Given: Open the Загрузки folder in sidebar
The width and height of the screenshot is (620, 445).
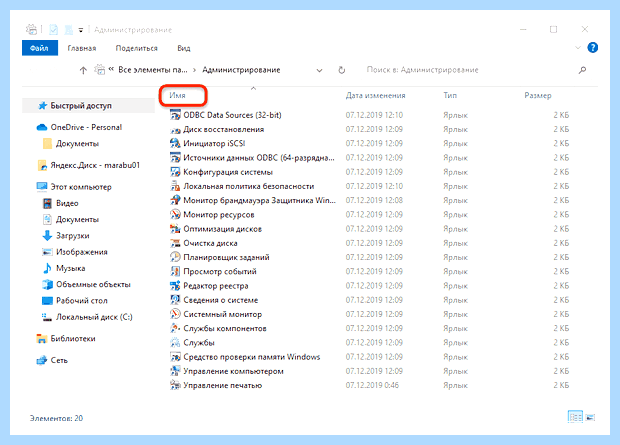Looking at the screenshot, I should (x=73, y=236).
